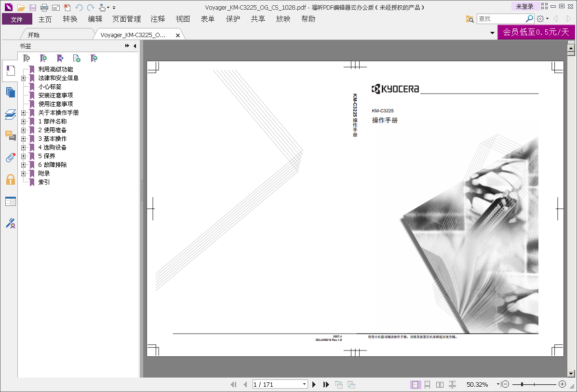Screen dimensions: 577x392
Task: Click in the 查找 search field
Action: click(501, 18)
